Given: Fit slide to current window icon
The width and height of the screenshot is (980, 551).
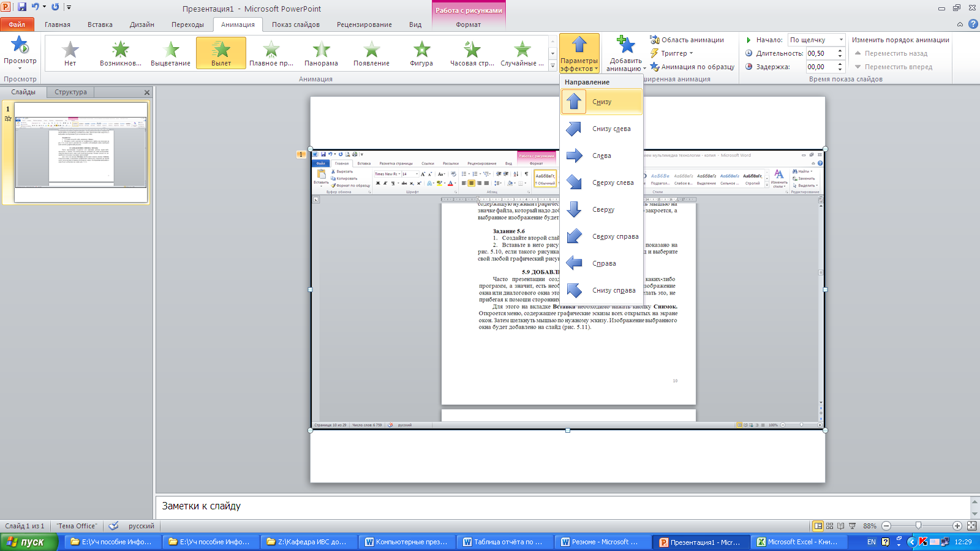Looking at the screenshot, I should [972, 526].
